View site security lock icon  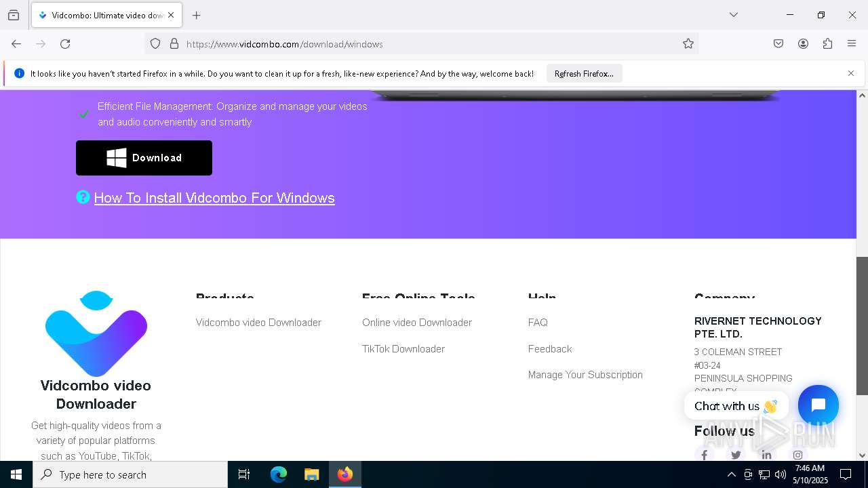174,44
